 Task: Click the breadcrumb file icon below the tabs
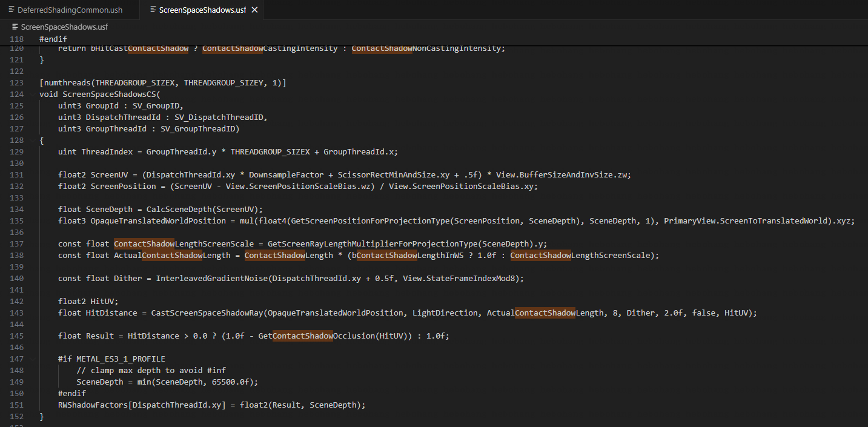(15, 27)
